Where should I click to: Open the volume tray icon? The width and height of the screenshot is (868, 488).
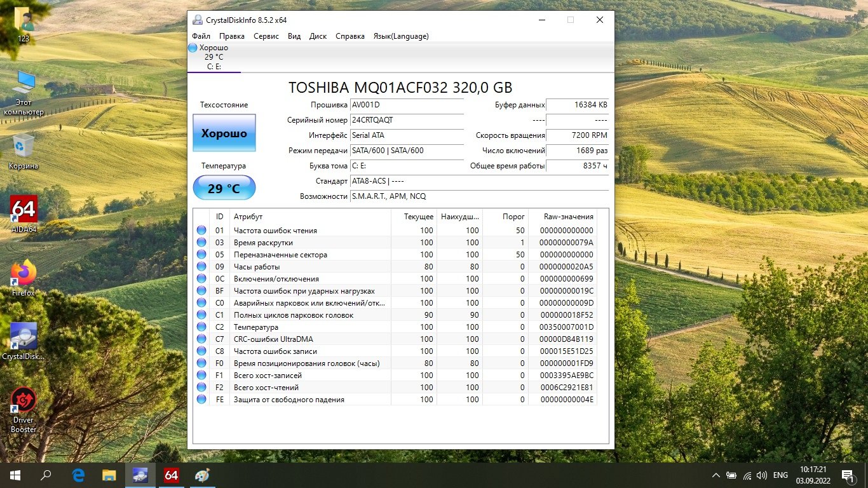pyautogui.click(x=761, y=475)
